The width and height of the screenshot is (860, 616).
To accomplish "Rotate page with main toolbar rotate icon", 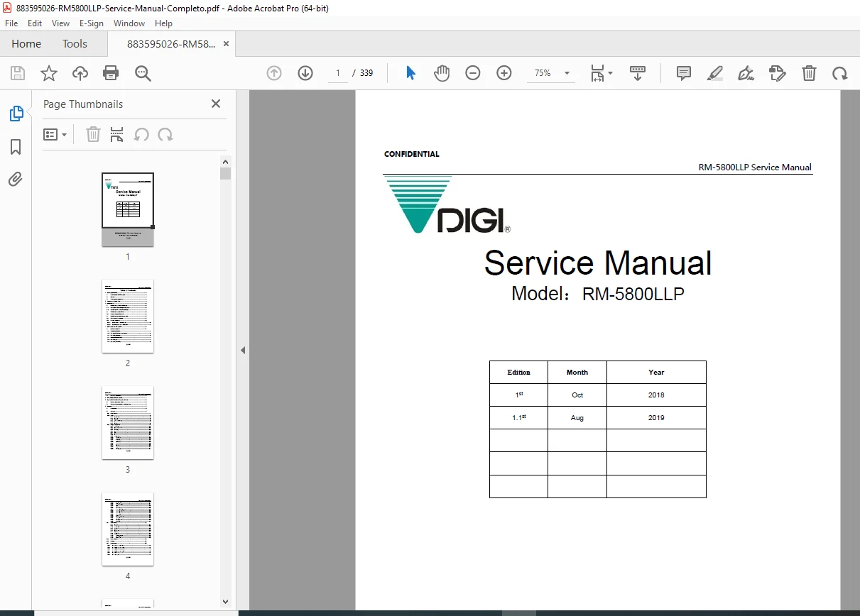I will pyautogui.click(x=840, y=73).
